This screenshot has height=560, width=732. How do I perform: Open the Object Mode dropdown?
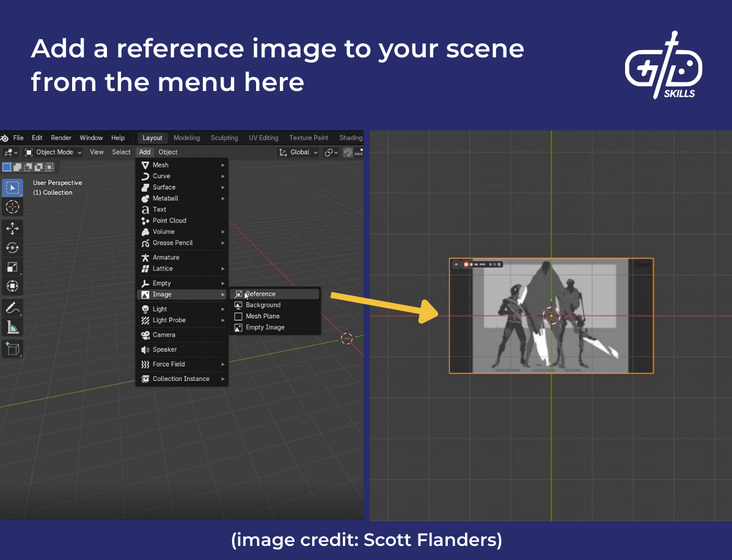[53, 152]
